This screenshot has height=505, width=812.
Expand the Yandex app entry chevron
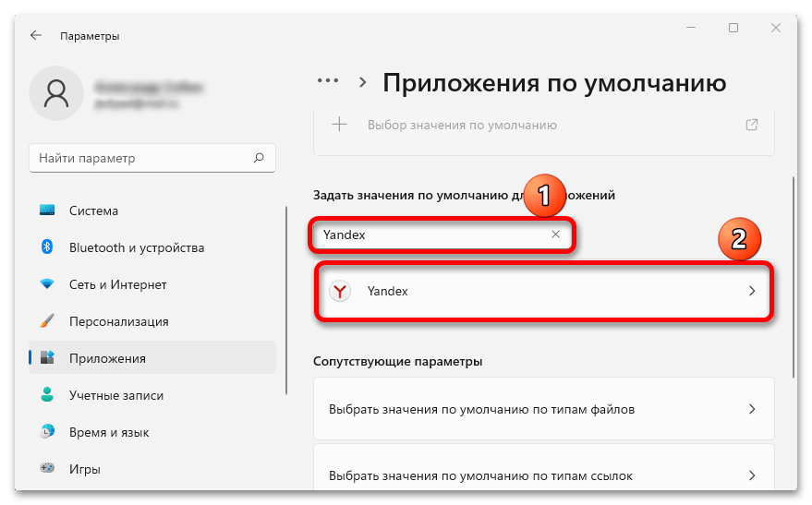click(752, 292)
